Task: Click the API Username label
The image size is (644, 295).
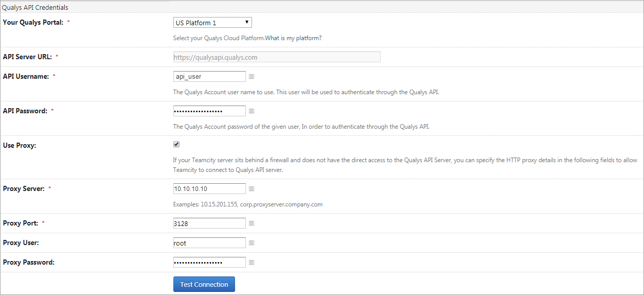Action: coord(26,76)
